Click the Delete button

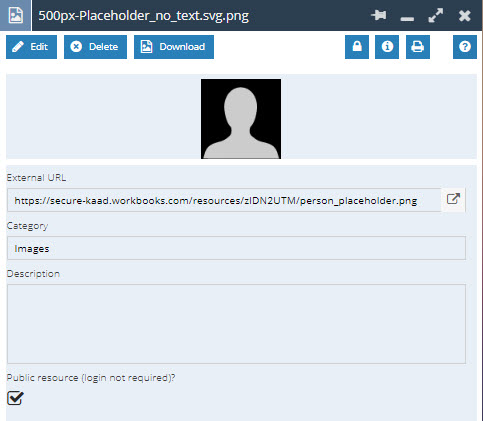coord(95,47)
